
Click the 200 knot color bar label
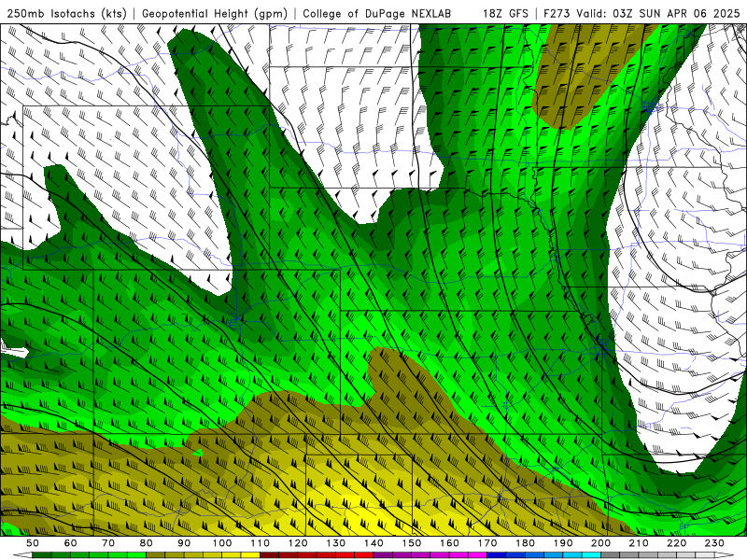600,543
